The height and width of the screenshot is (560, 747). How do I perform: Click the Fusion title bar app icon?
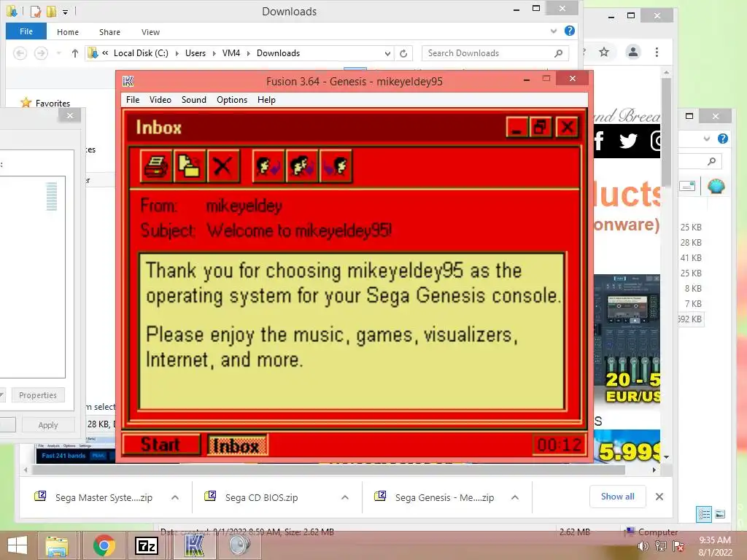point(128,82)
